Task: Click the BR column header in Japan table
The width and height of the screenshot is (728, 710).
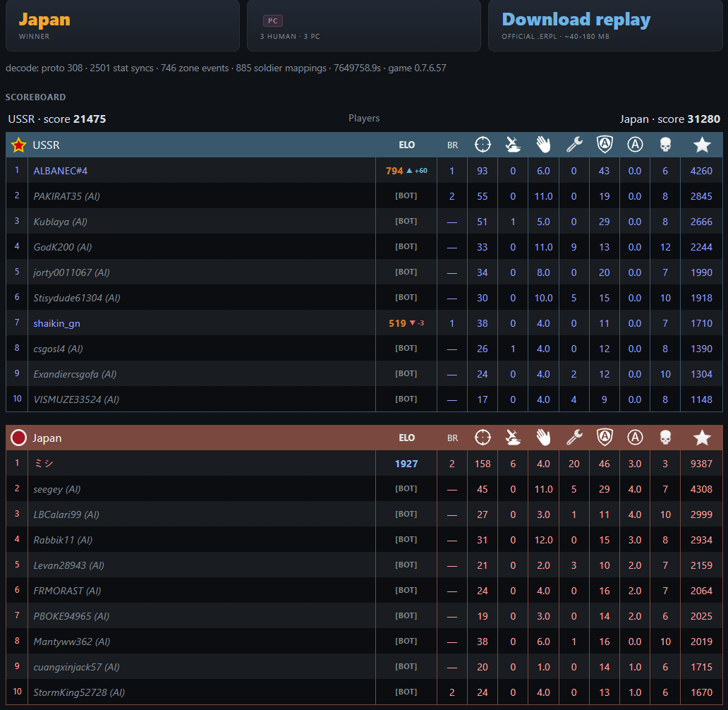Action: 452,438
